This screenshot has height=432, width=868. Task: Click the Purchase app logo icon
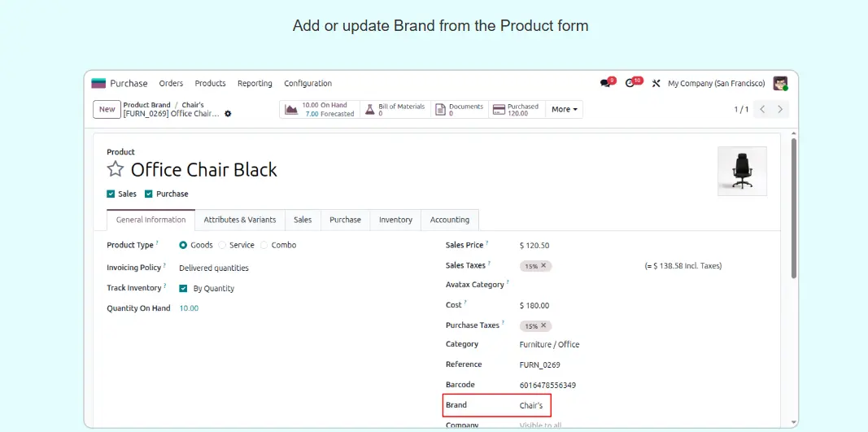click(98, 83)
